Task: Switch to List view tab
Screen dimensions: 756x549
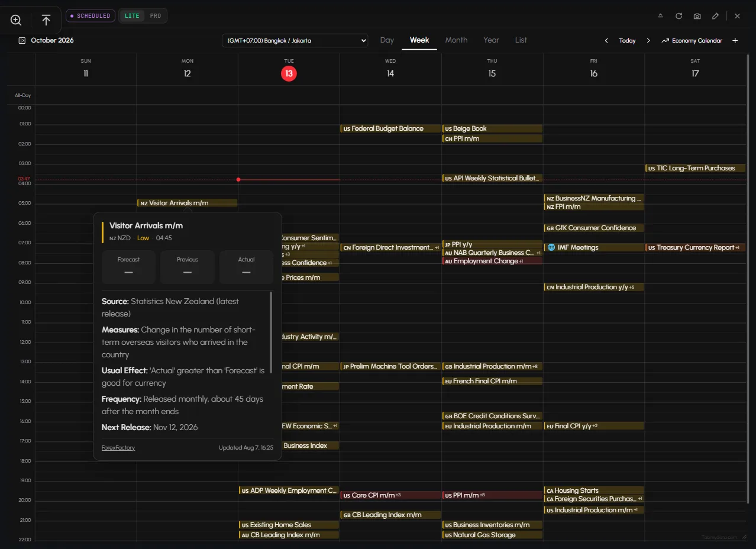Action: pos(521,40)
